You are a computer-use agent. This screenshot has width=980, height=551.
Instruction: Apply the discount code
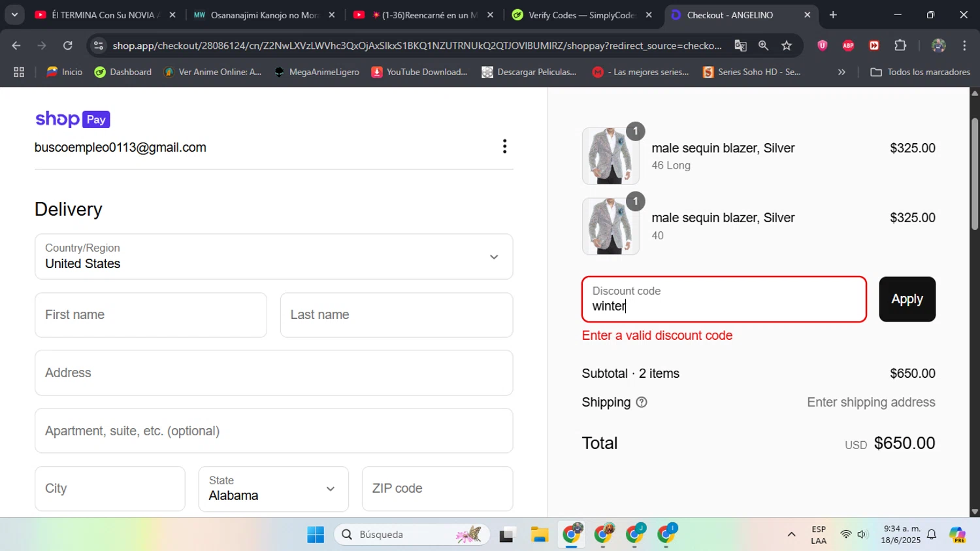point(907,299)
